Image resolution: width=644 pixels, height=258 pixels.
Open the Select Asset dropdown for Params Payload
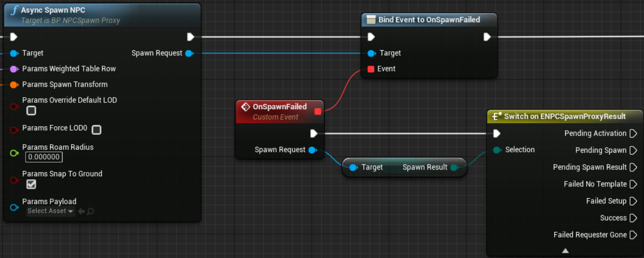[50, 211]
